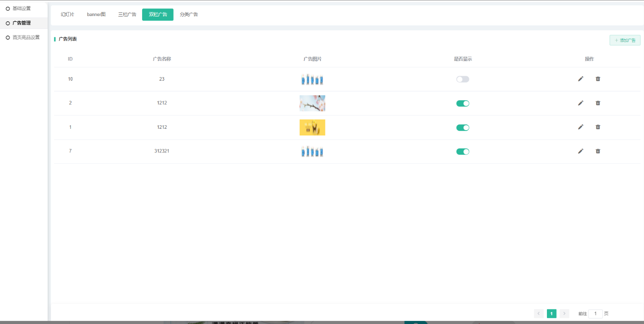Viewport: 644px width, 324px height.
Task: Open editor for ad ID 1
Action: point(580,127)
